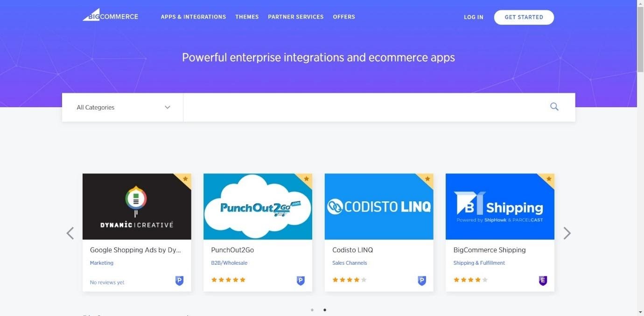Image resolution: width=644 pixels, height=316 pixels.
Task: Click the search magnifier icon
Action: point(554,107)
